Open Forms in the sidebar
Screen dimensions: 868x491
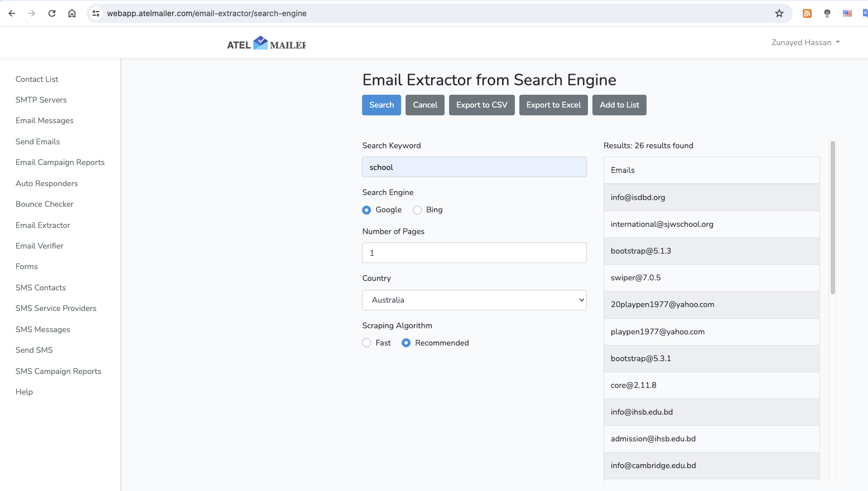click(x=27, y=266)
